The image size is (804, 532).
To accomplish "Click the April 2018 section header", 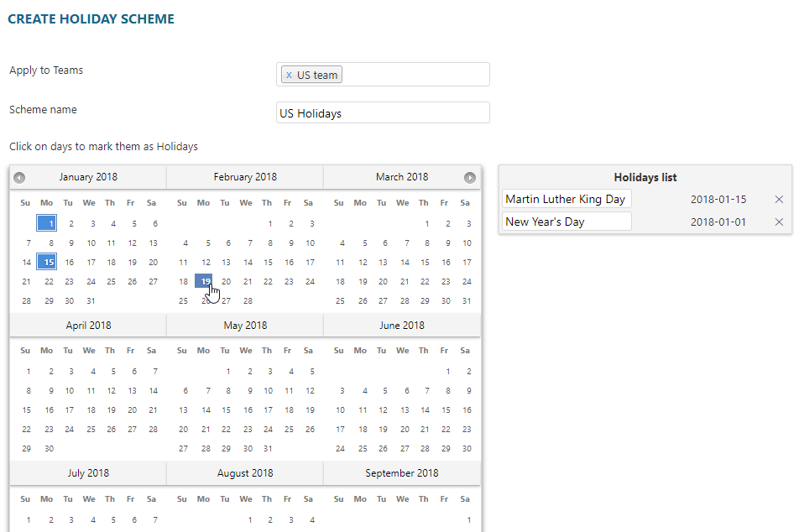I will (88, 325).
